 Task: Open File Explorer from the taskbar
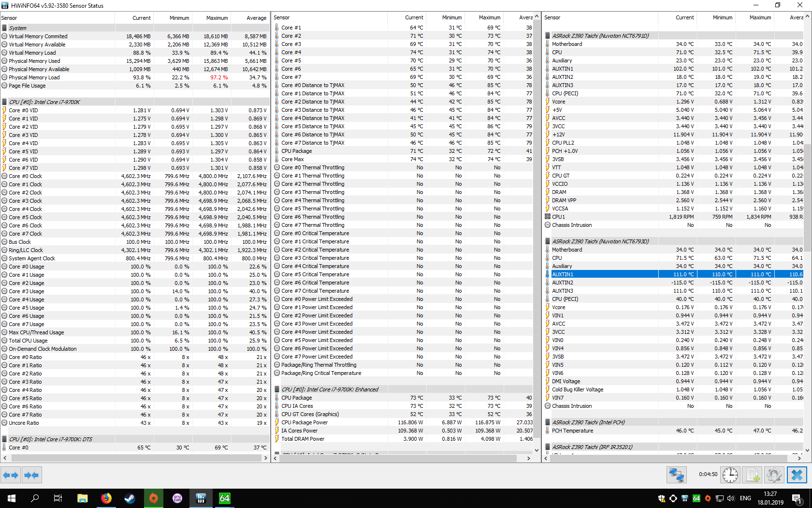[83, 498]
